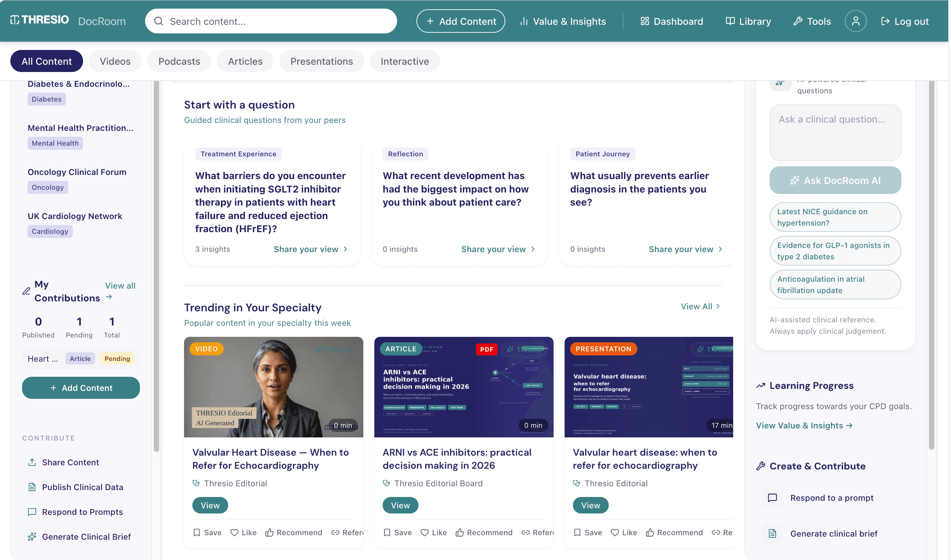951x560 pixels.
Task: Select Latest NICE guidance on hypertension suggestion
Action: point(835,217)
